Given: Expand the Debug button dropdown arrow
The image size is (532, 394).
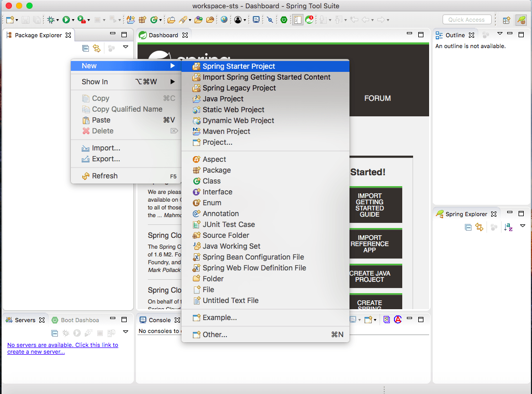Looking at the screenshot, I should tap(57, 20).
